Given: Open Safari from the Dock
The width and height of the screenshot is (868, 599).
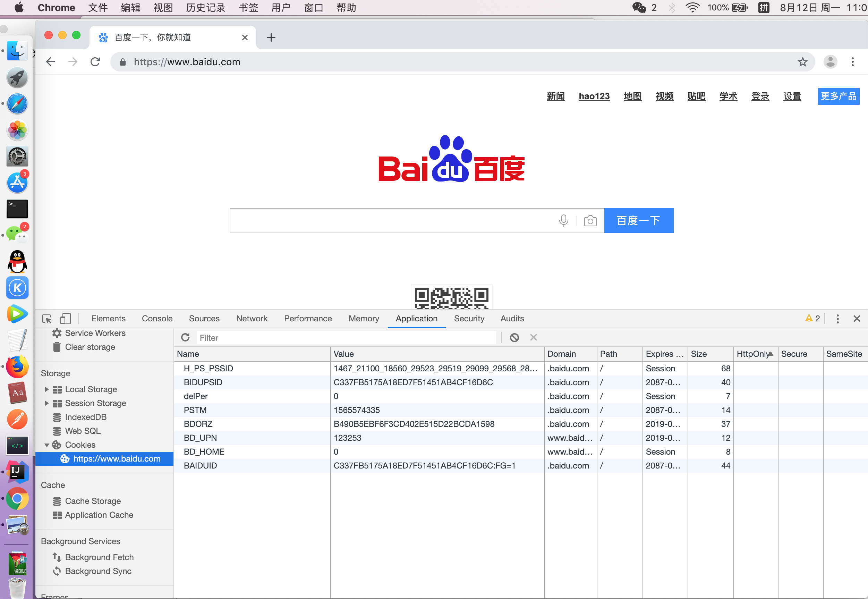Looking at the screenshot, I should click(x=17, y=103).
